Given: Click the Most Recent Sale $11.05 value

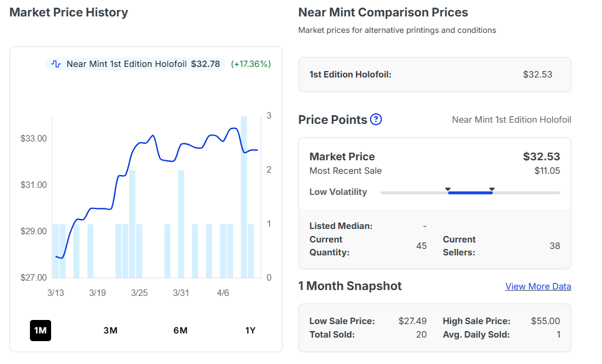Looking at the screenshot, I should pyautogui.click(x=547, y=171).
